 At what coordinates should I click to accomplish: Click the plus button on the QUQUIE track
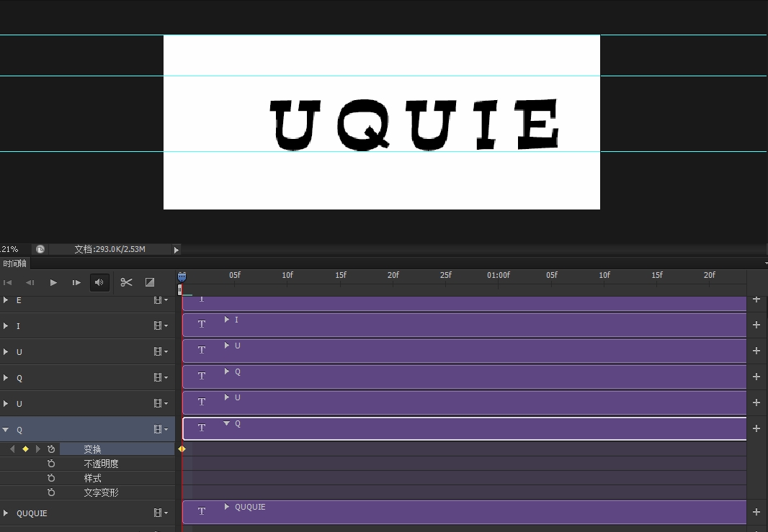(756, 512)
